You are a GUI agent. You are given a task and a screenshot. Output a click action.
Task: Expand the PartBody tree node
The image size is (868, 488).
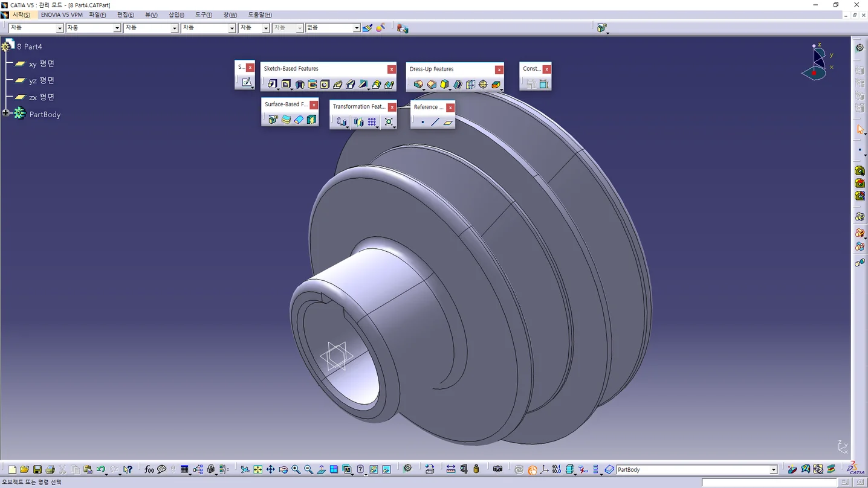click(5, 113)
